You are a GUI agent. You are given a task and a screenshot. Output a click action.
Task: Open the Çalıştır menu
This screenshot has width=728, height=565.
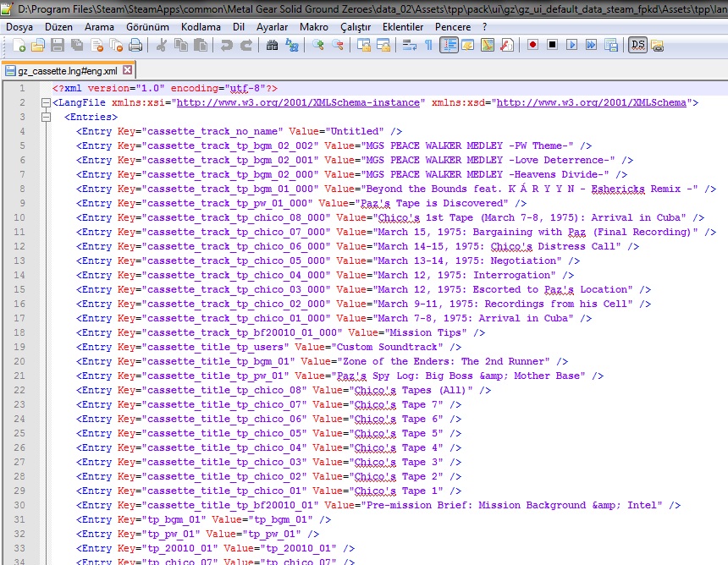pos(356,27)
